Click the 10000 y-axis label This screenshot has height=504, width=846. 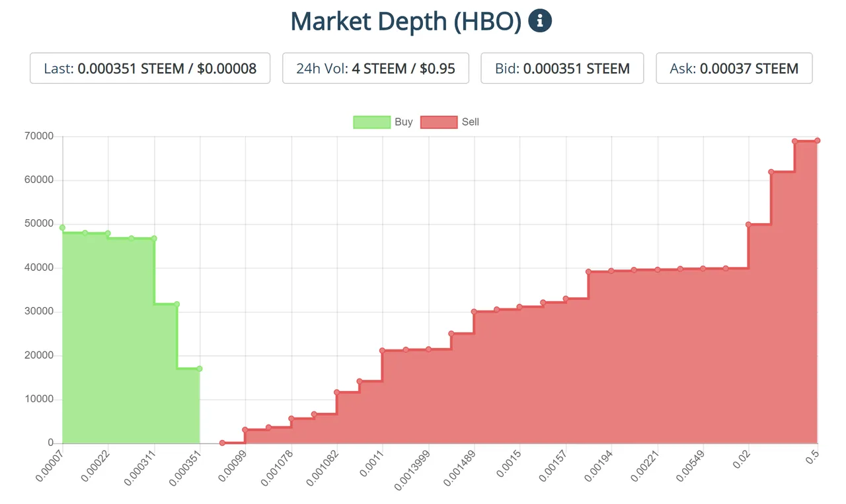40,400
